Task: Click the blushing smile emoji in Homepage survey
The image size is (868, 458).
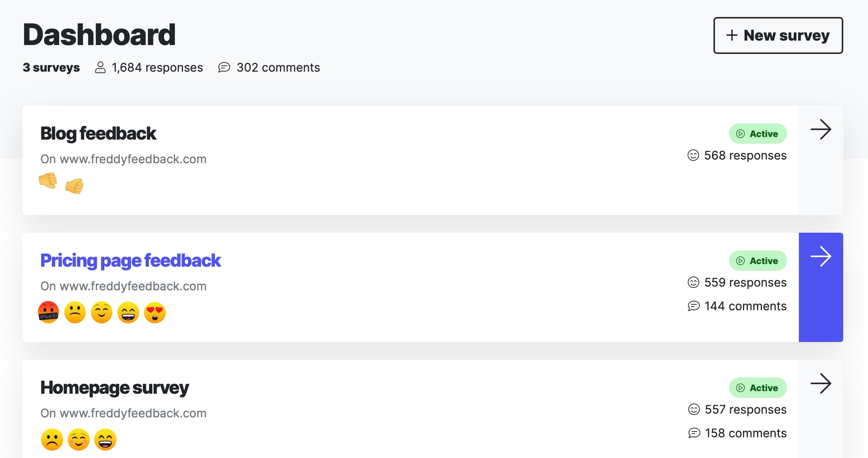Action: point(79,440)
